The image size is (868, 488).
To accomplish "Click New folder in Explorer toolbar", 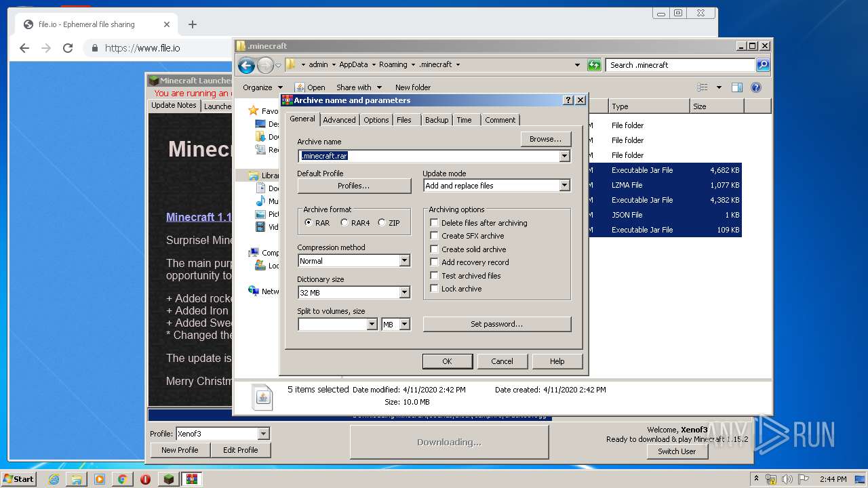I will 413,87.
